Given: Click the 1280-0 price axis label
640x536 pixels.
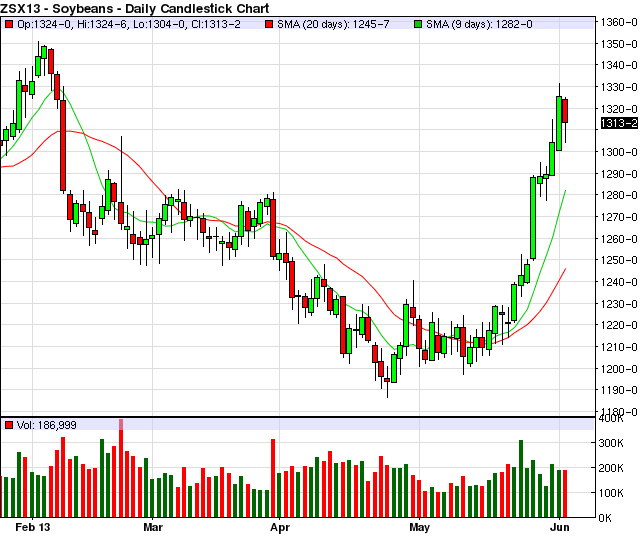Looking at the screenshot, I should point(619,195).
